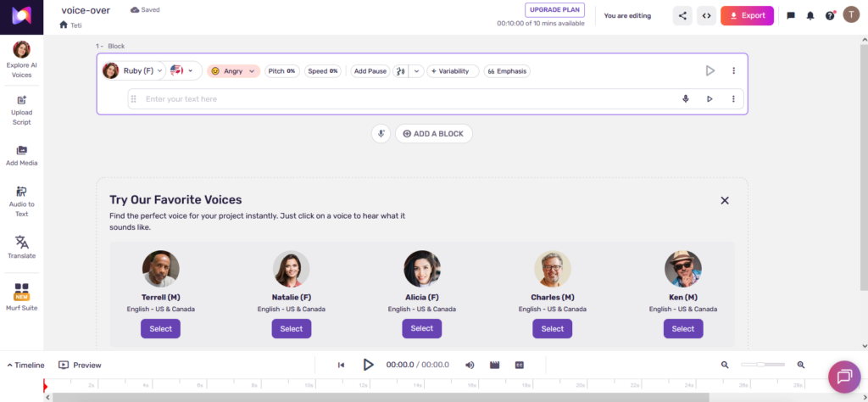This screenshot has height=402, width=868.
Task: Click the record voice icon beside Add a Block
Action: pos(381,133)
